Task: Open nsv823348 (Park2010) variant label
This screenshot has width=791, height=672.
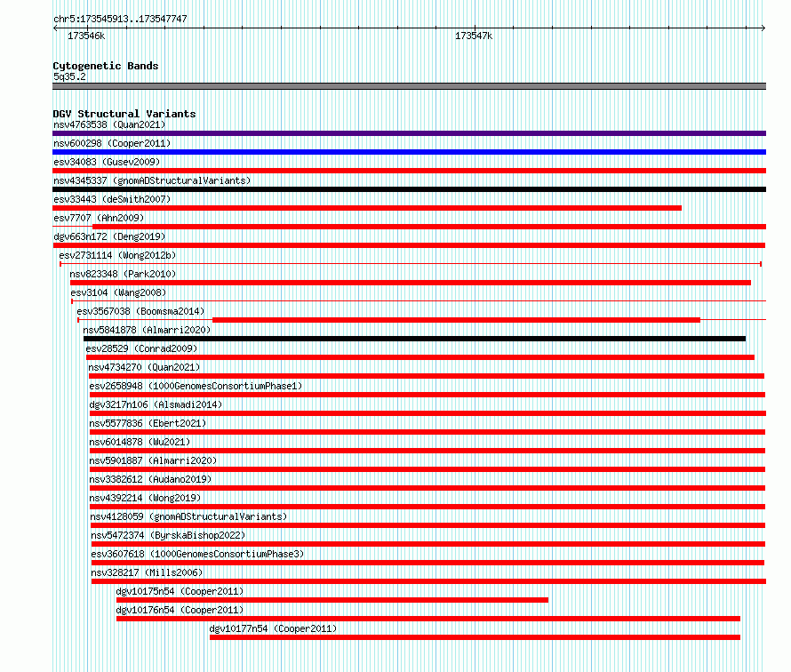Action: [x=123, y=274]
